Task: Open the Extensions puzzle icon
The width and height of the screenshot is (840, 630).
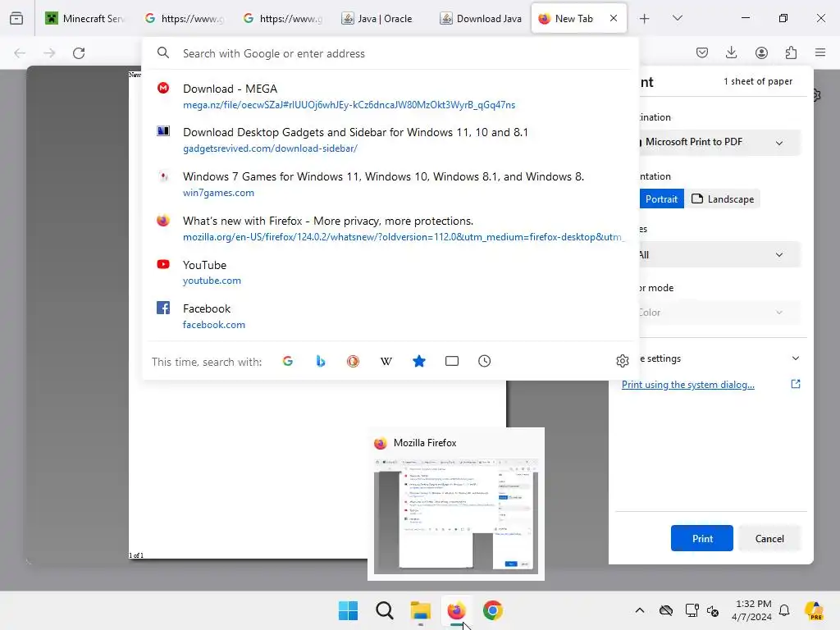Action: coord(791,52)
